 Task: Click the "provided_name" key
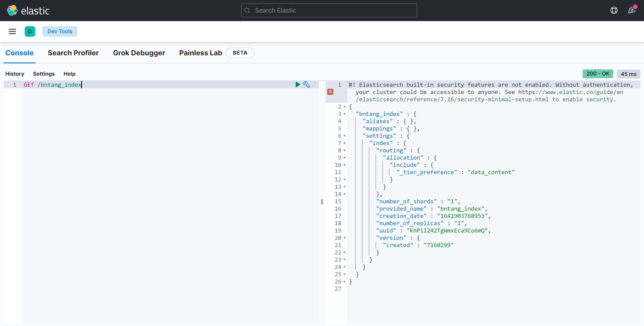(401, 209)
